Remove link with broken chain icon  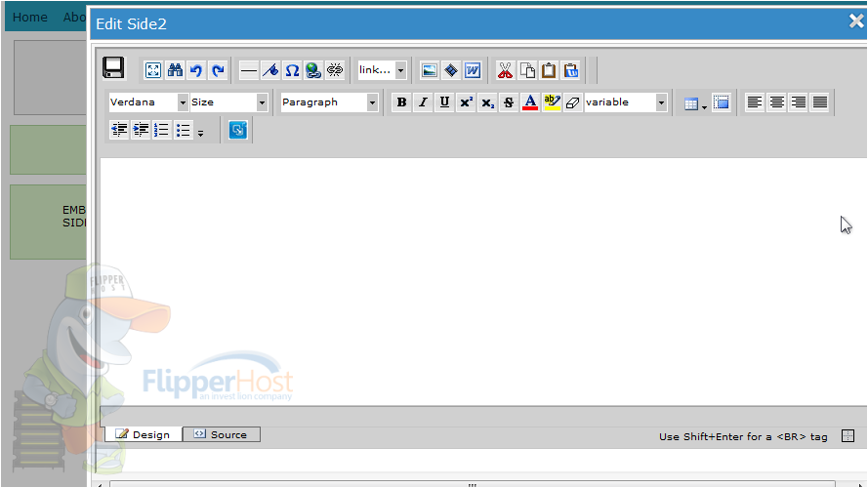(x=335, y=70)
